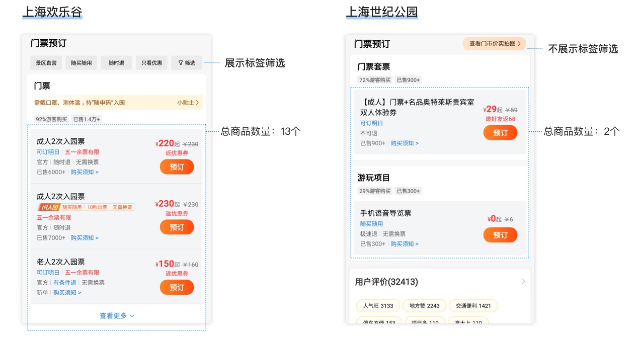Toggle the 只看优惠 filter
644x337 pixels.
[x=151, y=62]
